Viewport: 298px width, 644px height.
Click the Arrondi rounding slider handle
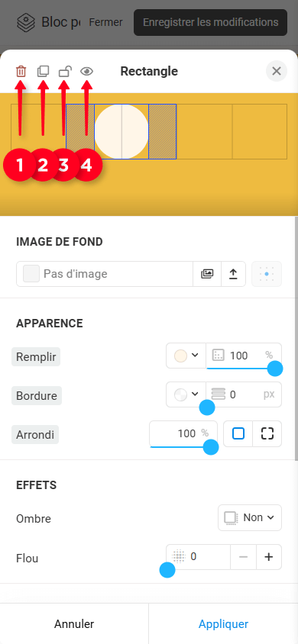coord(211,447)
